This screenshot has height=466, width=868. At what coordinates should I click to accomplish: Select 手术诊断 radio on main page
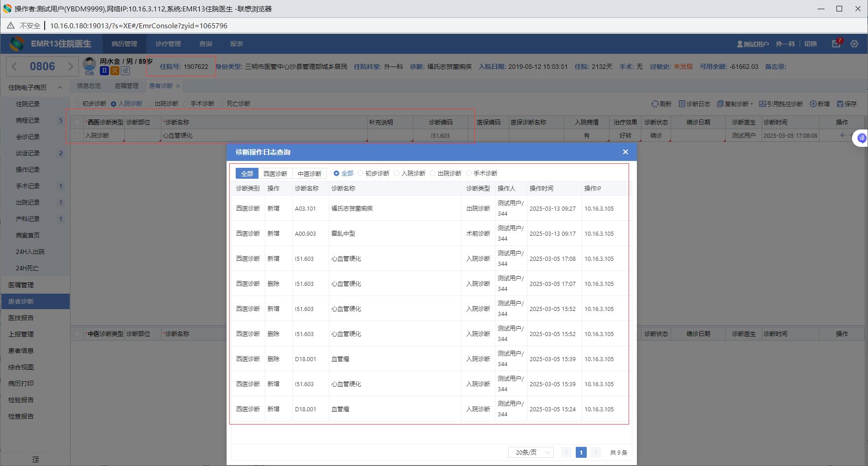click(x=186, y=104)
